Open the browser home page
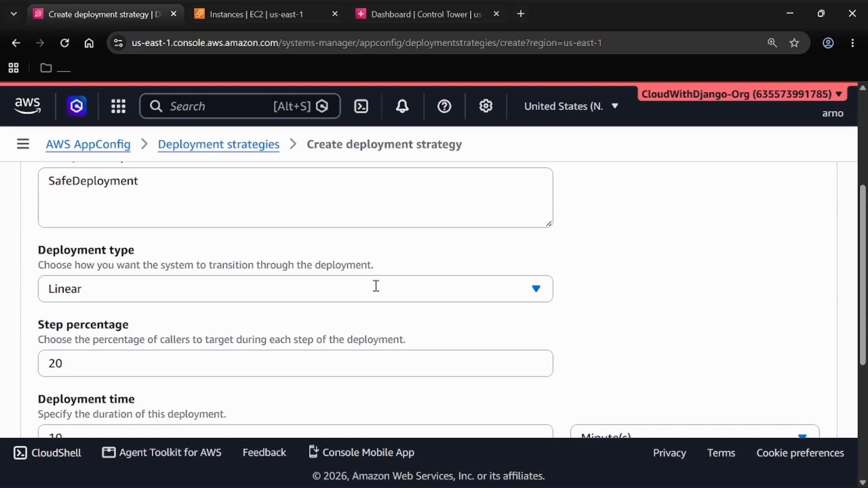Viewport: 868px width, 488px height. tap(89, 43)
